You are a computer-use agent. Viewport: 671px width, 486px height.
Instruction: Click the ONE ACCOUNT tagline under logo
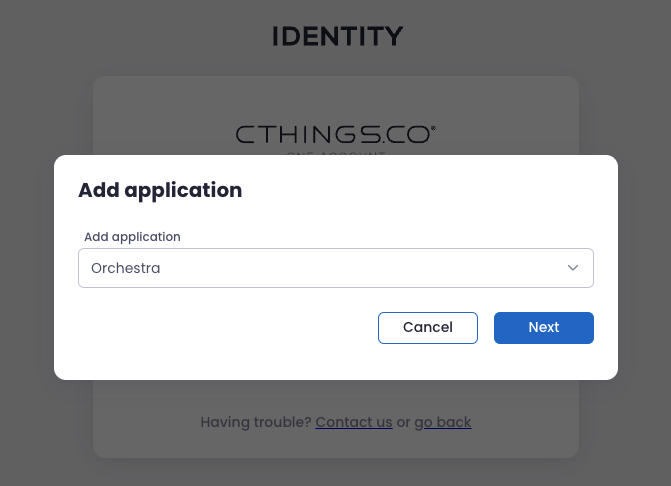coord(335,153)
